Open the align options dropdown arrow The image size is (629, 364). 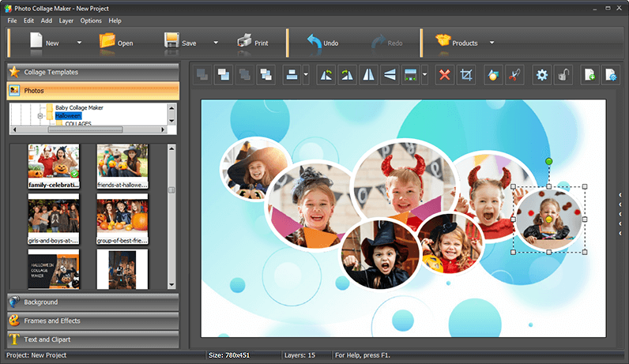pyautogui.click(x=306, y=75)
